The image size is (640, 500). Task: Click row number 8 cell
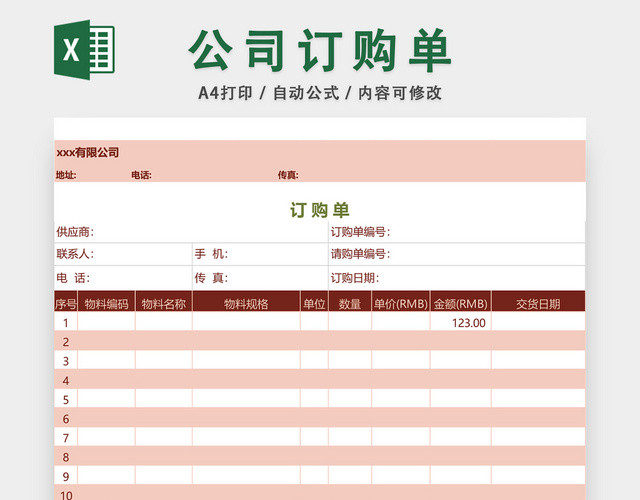click(x=66, y=457)
